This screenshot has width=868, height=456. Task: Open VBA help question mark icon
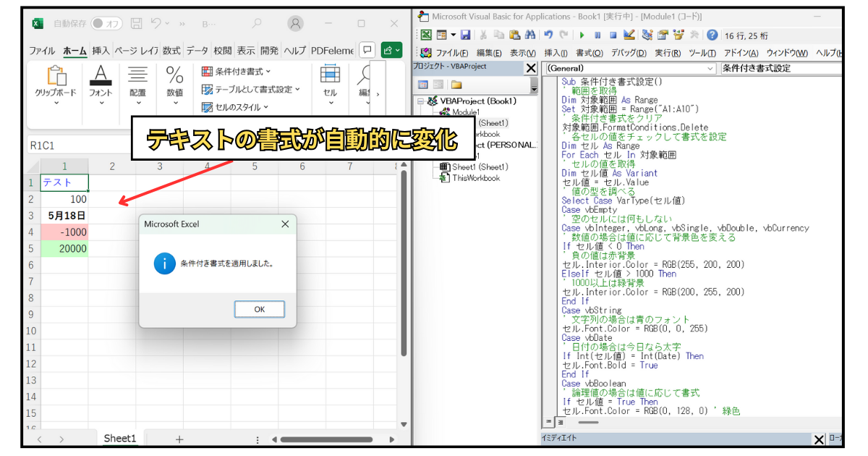point(712,35)
